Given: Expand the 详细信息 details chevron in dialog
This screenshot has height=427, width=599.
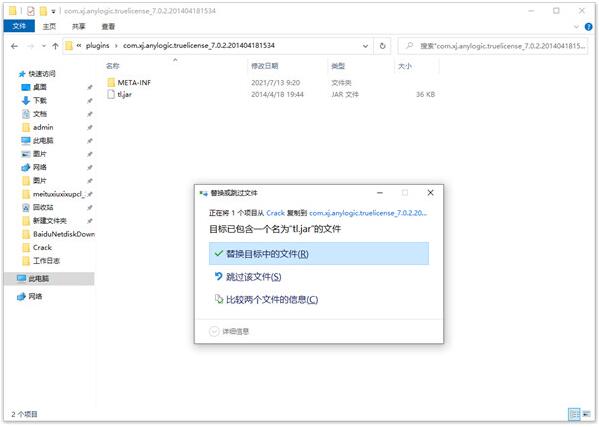Looking at the screenshot, I should [x=214, y=331].
